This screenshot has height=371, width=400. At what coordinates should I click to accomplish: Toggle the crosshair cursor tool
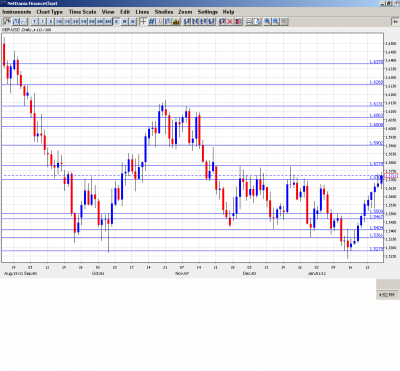click(143, 22)
